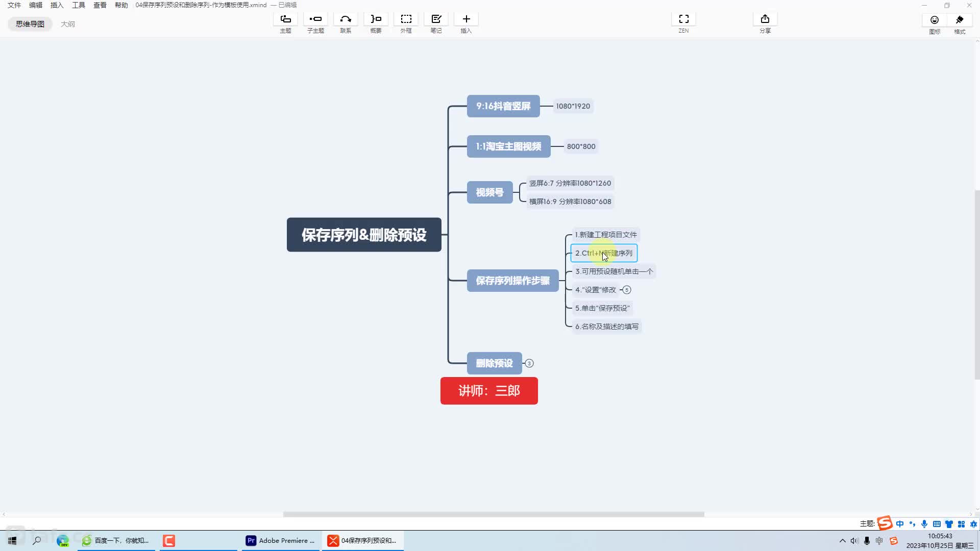
Task: Select the 800*800 subtopic
Action: point(581,146)
